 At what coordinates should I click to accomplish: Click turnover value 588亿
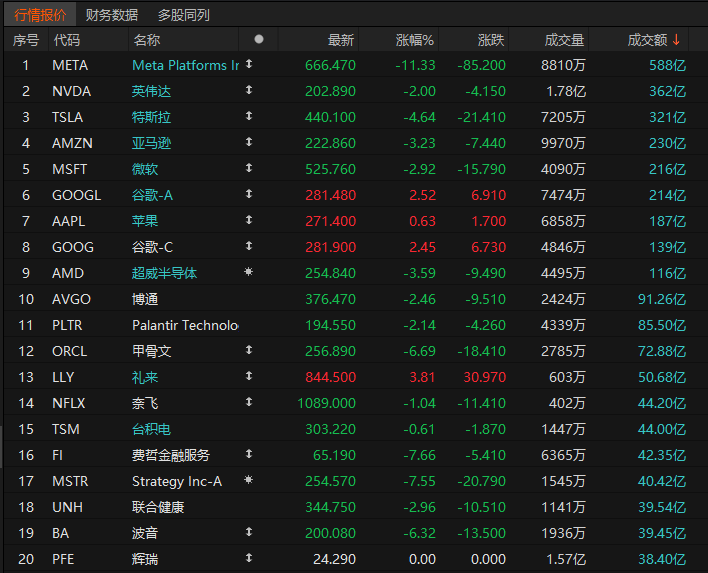[x=667, y=65]
